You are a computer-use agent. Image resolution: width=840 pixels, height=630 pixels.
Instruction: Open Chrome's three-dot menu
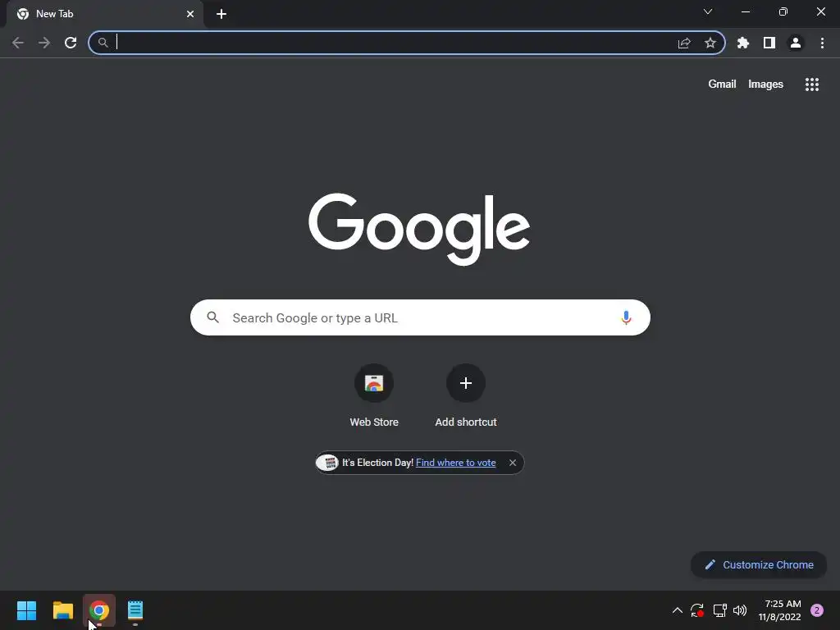click(822, 43)
